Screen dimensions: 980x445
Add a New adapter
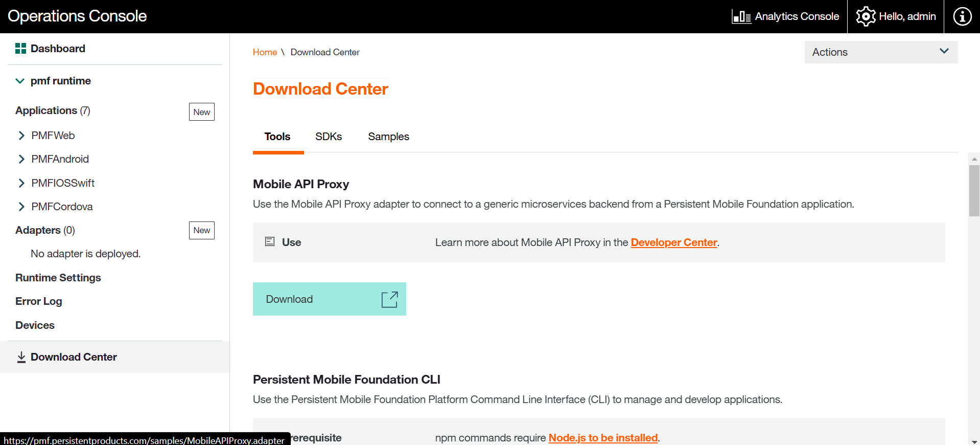(201, 230)
